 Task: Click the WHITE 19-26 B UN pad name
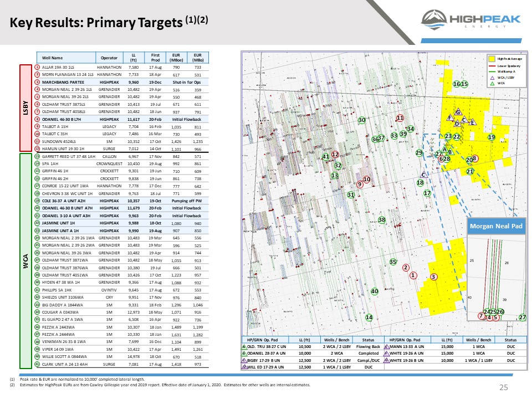pyautogui.click(x=406, y=360)
